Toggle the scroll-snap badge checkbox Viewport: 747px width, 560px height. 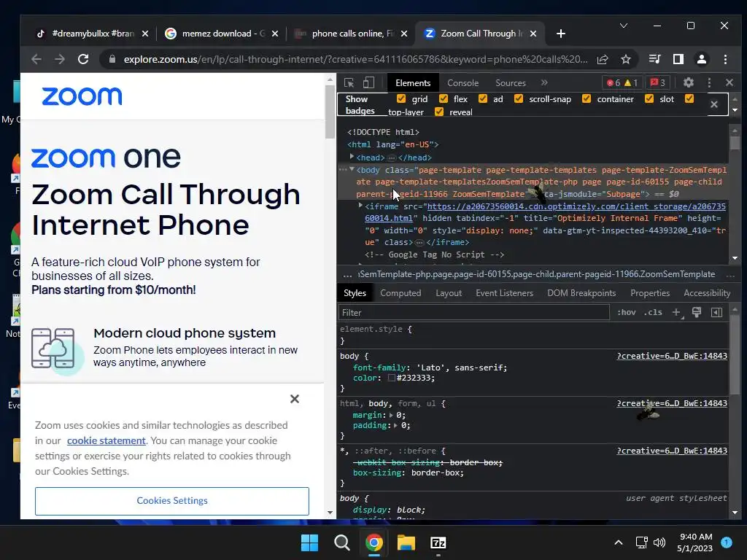pyautogui.click(x=519, y=98)
